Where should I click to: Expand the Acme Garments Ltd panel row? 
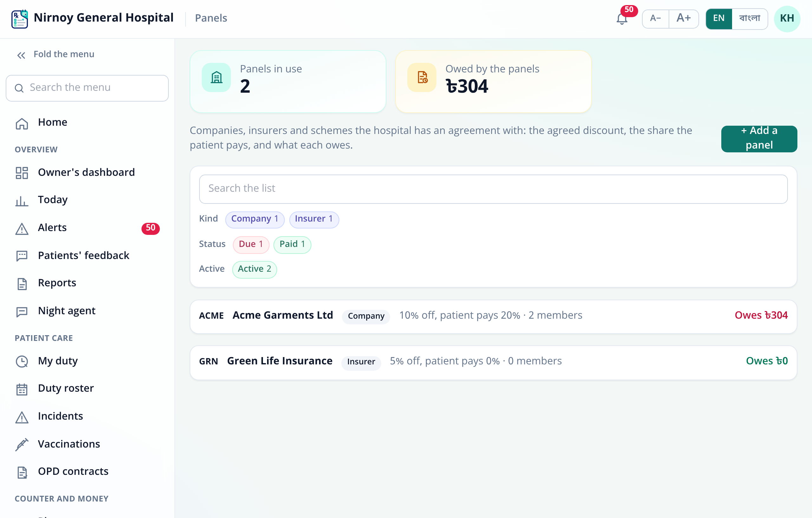493,316
